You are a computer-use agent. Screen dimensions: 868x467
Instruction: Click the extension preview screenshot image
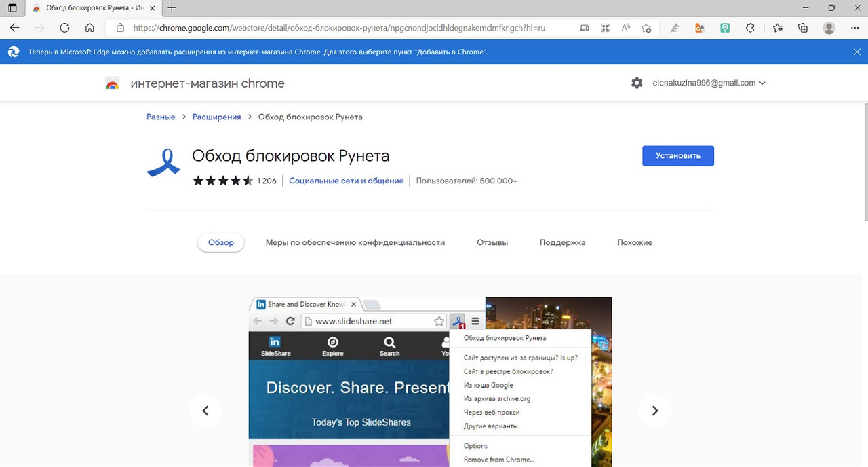(430, 381)
